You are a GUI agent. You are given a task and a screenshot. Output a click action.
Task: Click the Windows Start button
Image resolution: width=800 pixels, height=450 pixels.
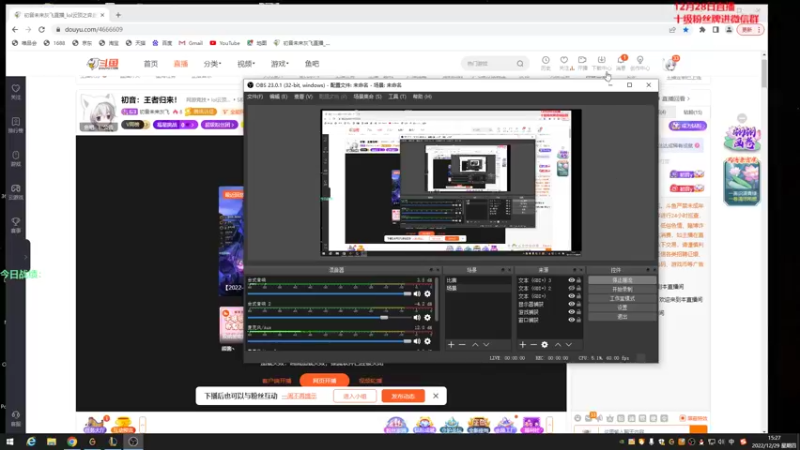10,442
